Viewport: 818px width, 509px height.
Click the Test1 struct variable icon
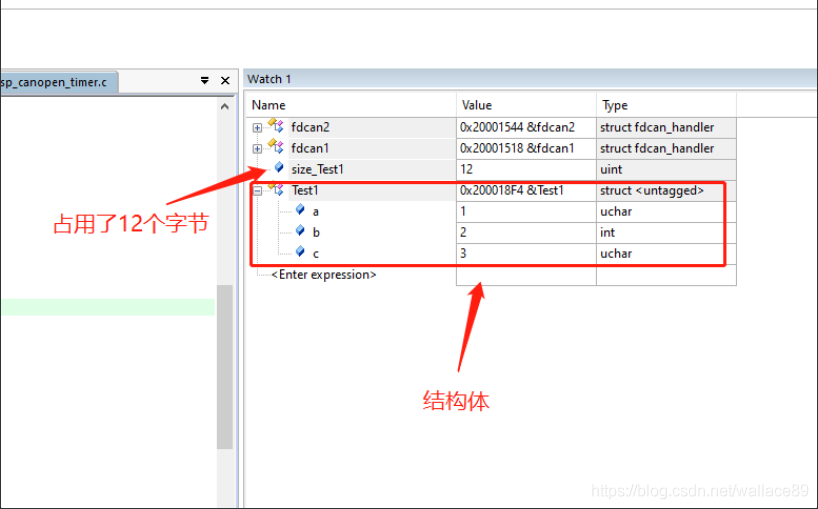coord(276,189)
